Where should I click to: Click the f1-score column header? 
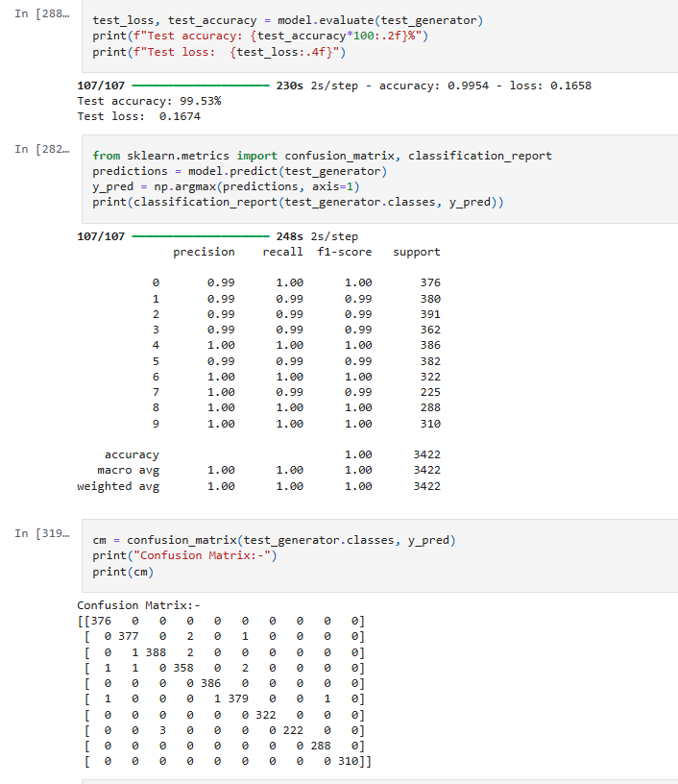point(344,252)
